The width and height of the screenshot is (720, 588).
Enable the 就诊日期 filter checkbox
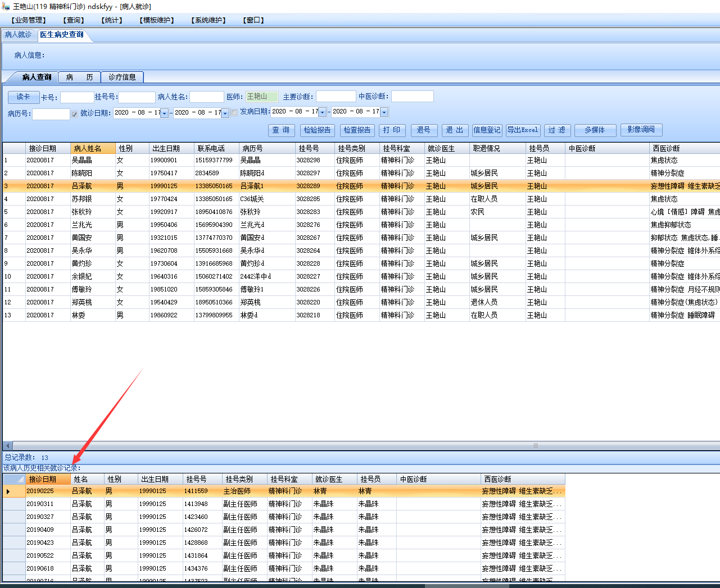(x=74, y=114)
